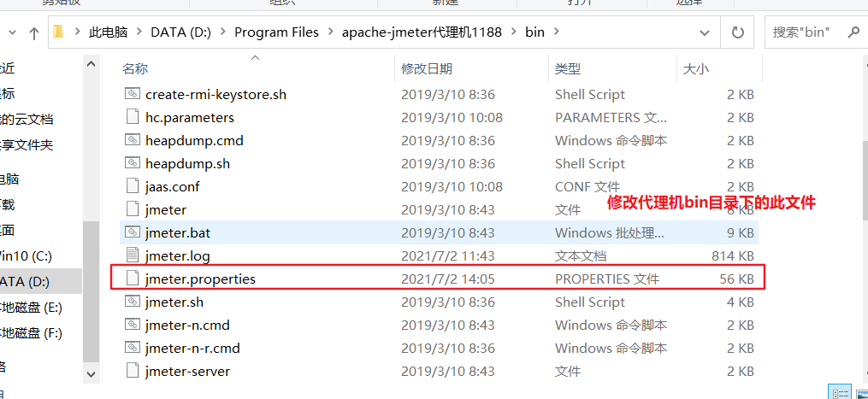Screen dimensions: 868x399
Task: Navigate to DATA (D:) in breadcrumb
Action: (x=181, y=32)
